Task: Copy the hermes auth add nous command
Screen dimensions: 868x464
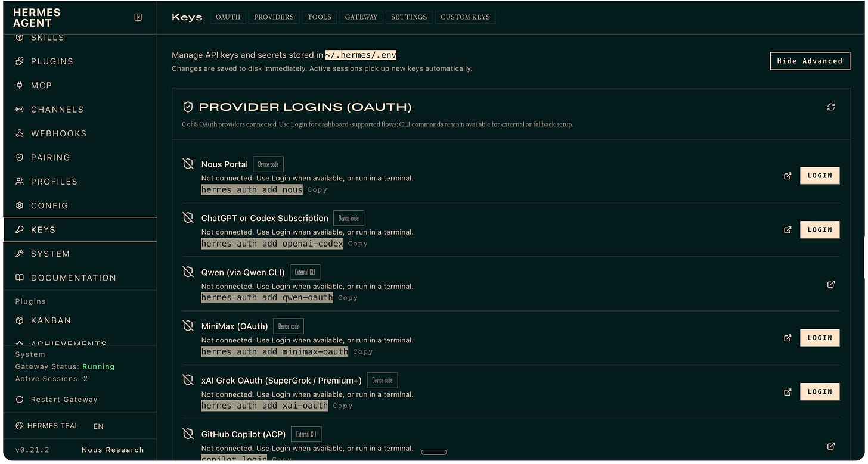Action: click(317, 190)
